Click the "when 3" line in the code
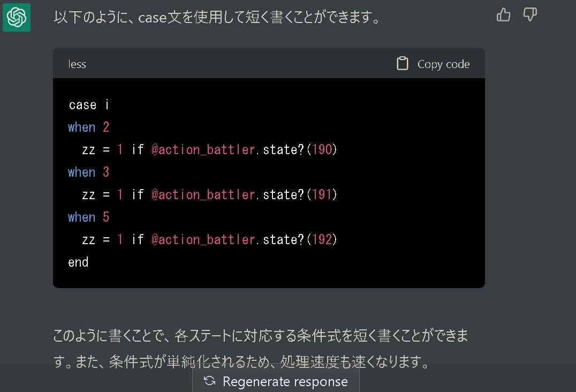Viewport: 576px width, 392px height. [89, 172]
